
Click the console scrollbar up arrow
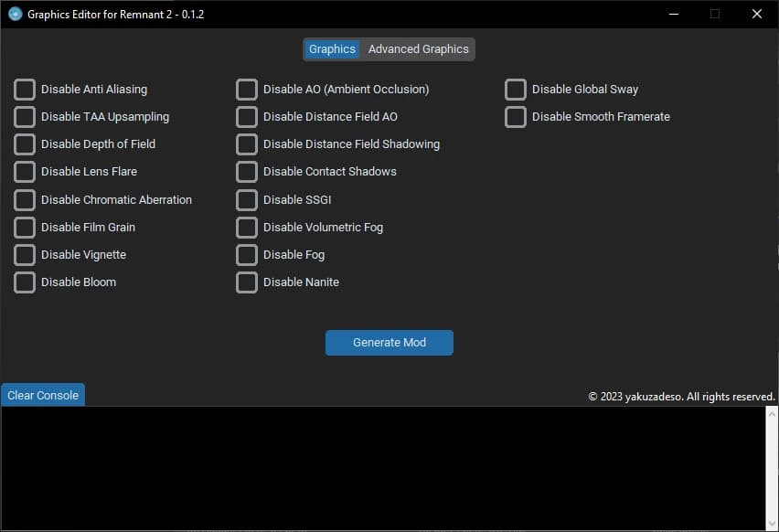[772, 414]
